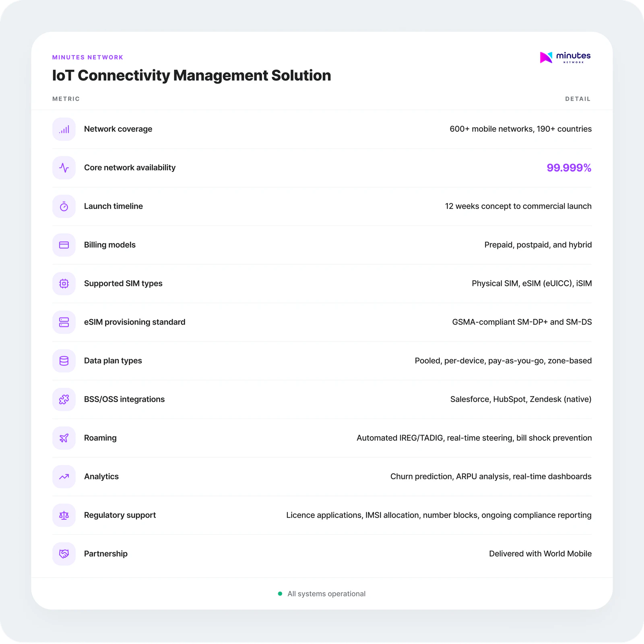Screen dimensions: 644x644
Task: Click the database icon for Data plan types
Action: 64,361
